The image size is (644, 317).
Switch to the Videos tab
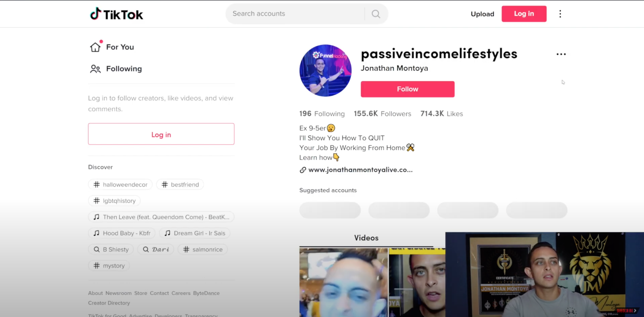(366, 238)
